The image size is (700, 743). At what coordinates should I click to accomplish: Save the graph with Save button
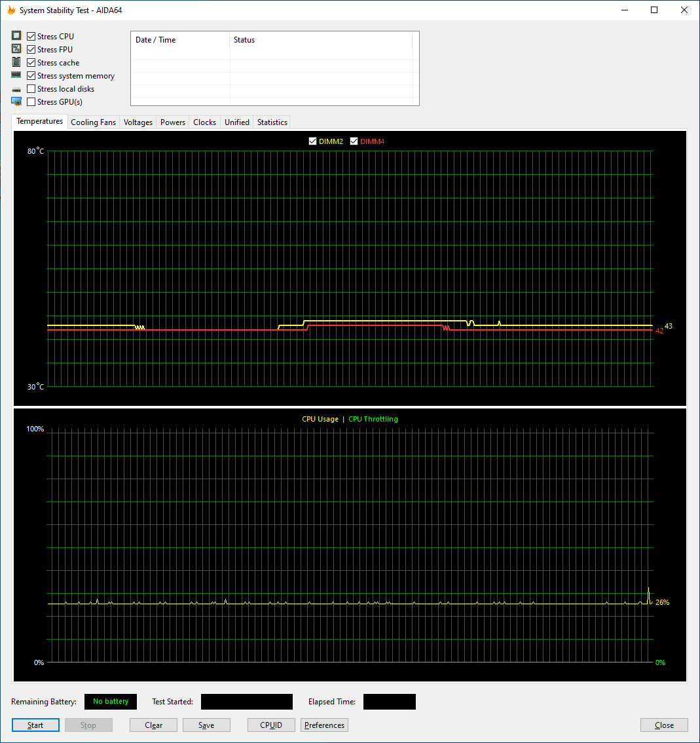point(207,725)
